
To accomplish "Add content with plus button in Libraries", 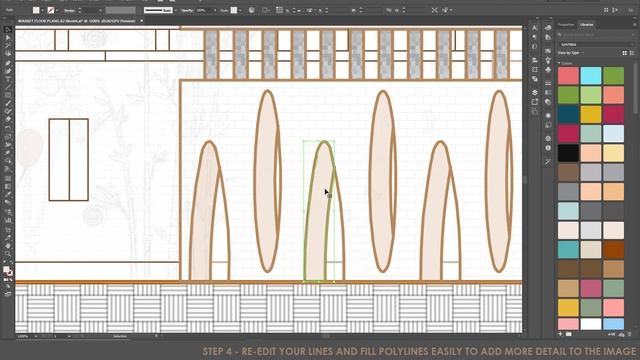I will [560, 334].
